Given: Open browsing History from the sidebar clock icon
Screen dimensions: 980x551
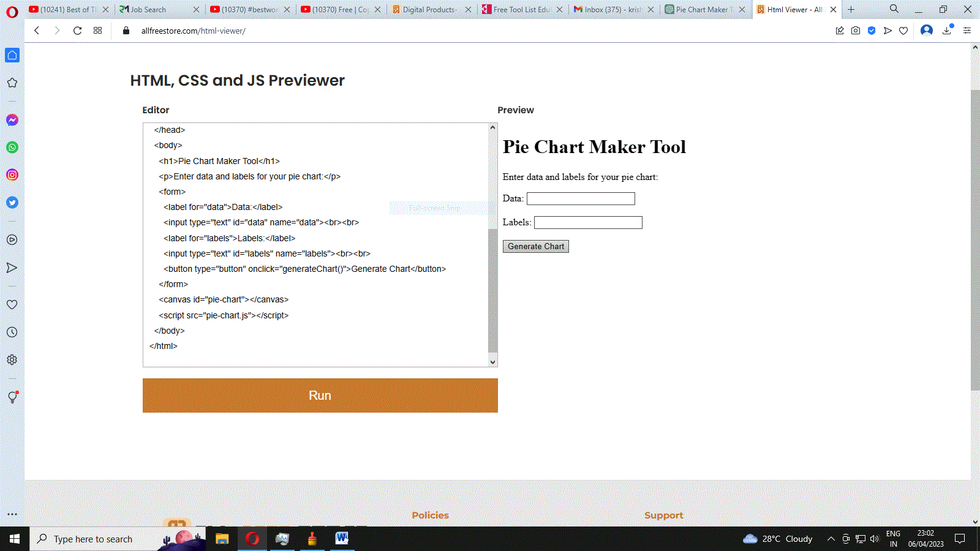Looking at the screenshot, I should click(x=12, y=332).
